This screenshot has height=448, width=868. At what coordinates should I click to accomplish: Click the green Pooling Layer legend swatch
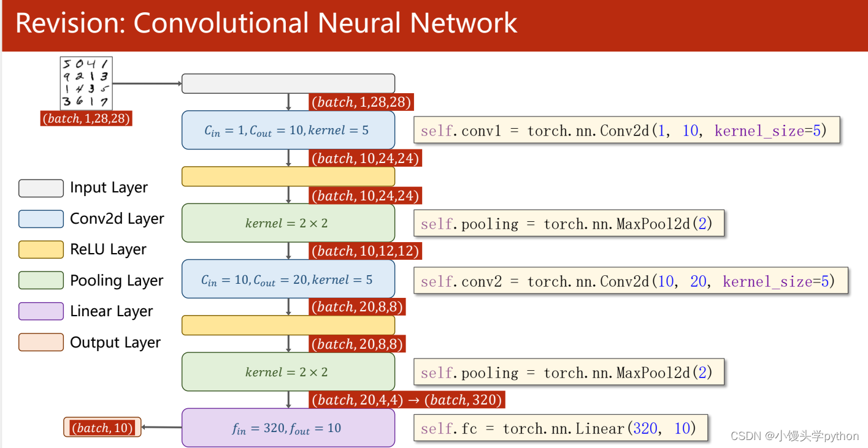pyautogui.click(x=41, y=280)
